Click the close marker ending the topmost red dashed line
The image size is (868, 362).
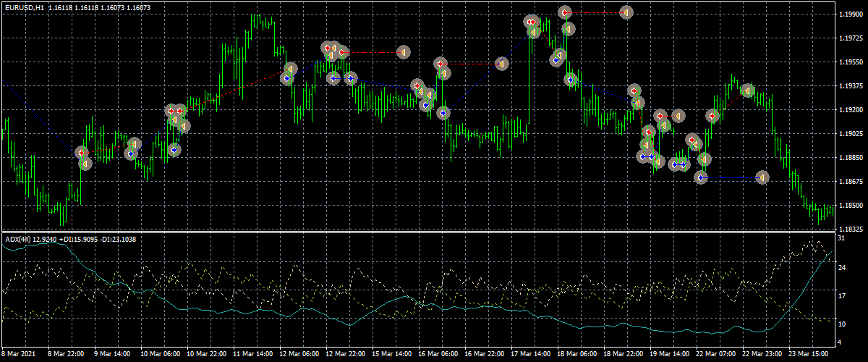point(626,12)
